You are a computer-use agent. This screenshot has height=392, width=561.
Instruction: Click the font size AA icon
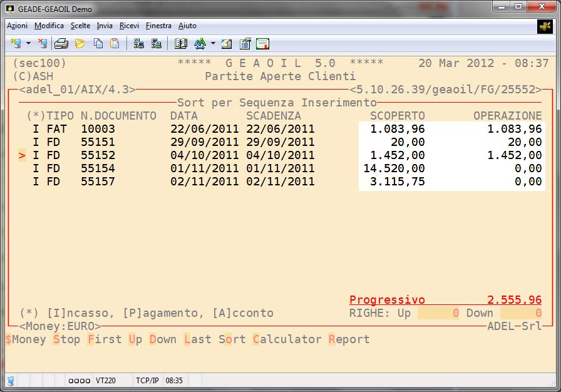click(x=200, y=44)
